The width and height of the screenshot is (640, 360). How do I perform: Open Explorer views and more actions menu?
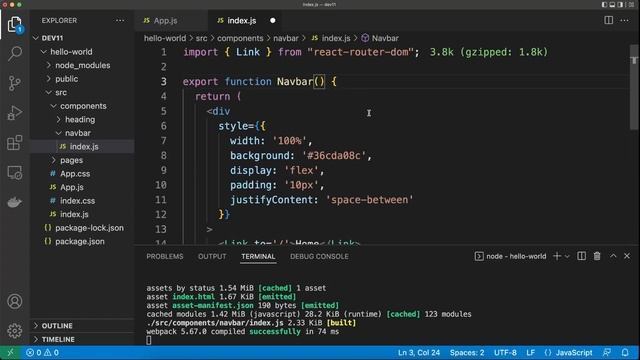pyautogui.click(x=120, y=20)
